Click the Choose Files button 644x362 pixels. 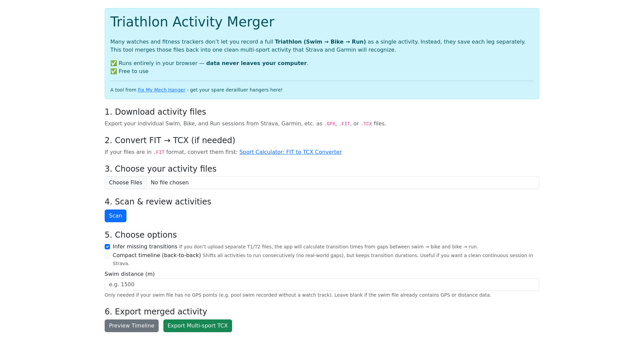[125, 183]
